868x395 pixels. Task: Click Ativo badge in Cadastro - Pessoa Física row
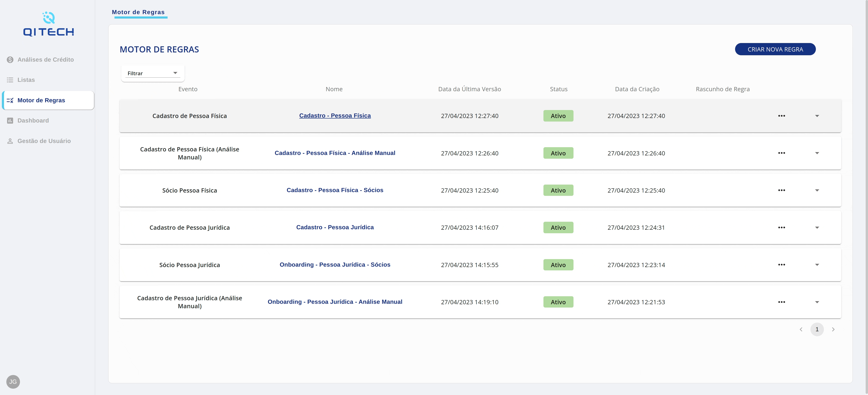tap(558, 116)
